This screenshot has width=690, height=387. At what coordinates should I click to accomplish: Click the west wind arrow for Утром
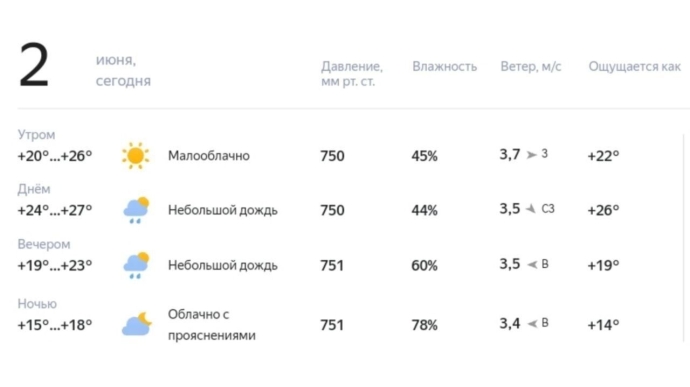(x=532, y=155)
